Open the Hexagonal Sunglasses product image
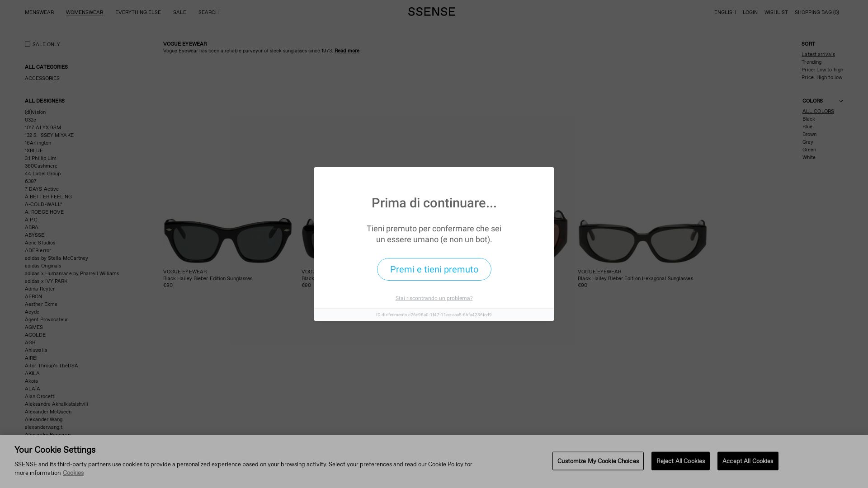The image size is (868, 488). (x=642, y=240)
